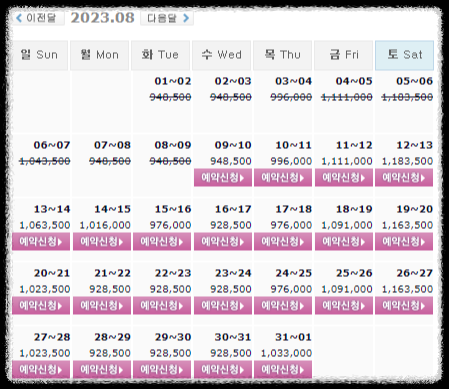Go to previous month 이전달

coord(37,18)
